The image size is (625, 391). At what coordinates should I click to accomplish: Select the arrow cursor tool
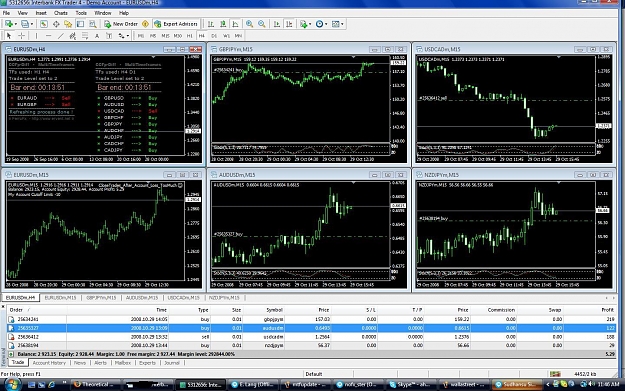coord(9,36)
